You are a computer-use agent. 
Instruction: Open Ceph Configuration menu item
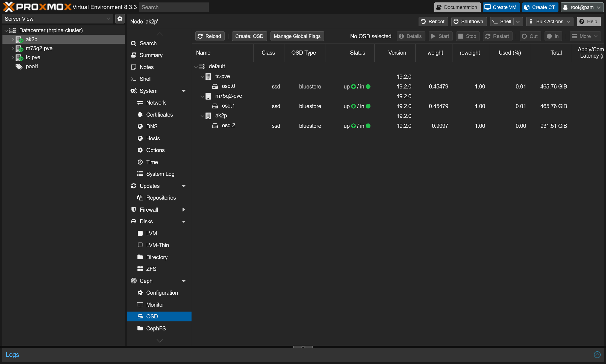159,293
